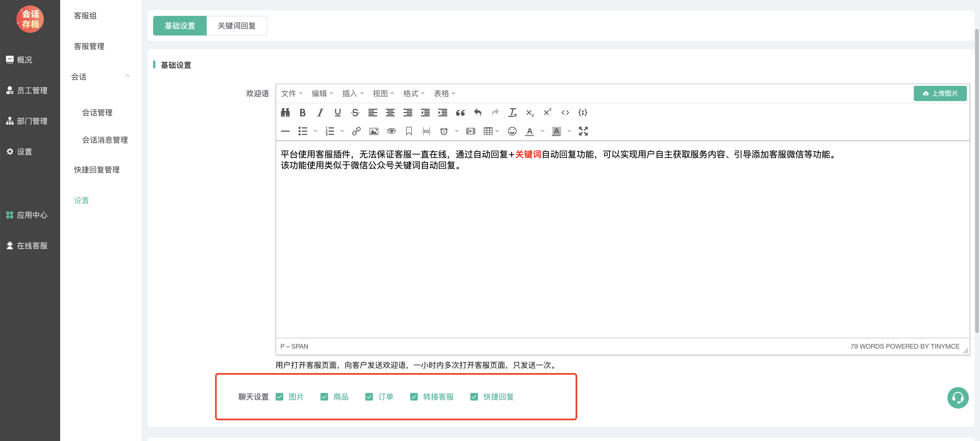Select the 基础设置 tab

pos(180,26)
